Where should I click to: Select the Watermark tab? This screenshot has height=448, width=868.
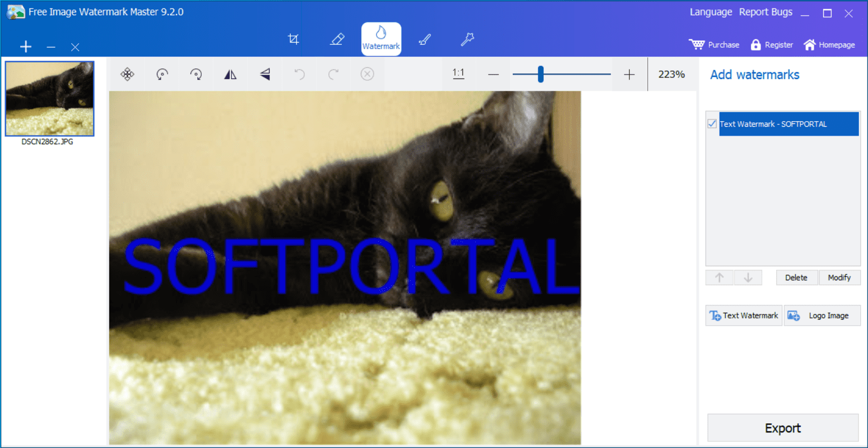click(381, 39)
